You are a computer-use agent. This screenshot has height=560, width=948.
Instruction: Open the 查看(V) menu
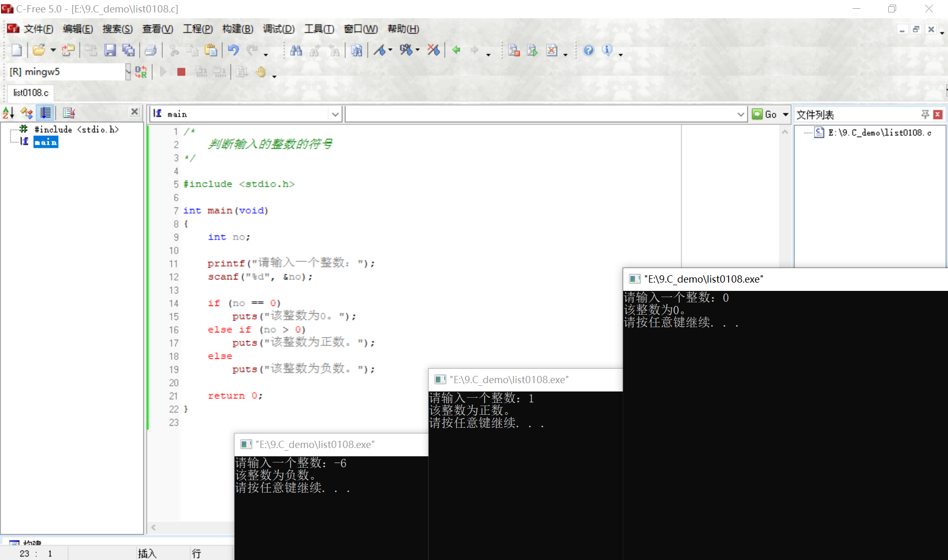158,29
